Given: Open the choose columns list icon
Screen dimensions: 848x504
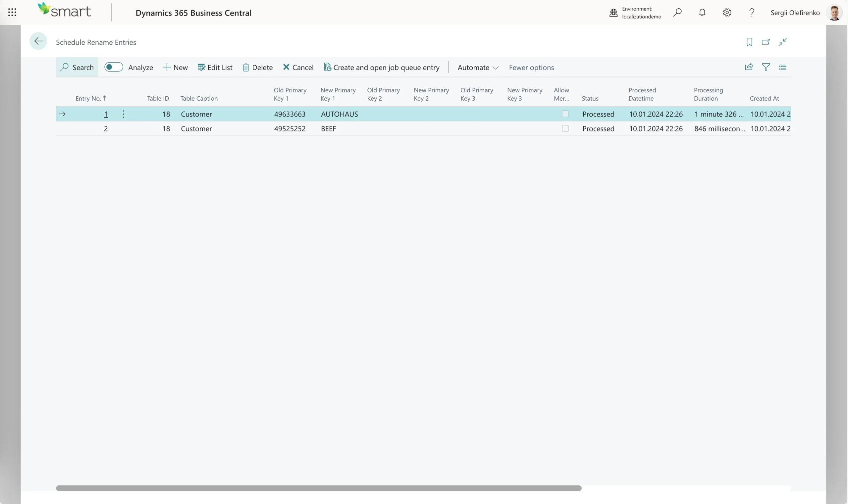Looking at the screenshot, I should pyautogui.click(x=783, y=67).
